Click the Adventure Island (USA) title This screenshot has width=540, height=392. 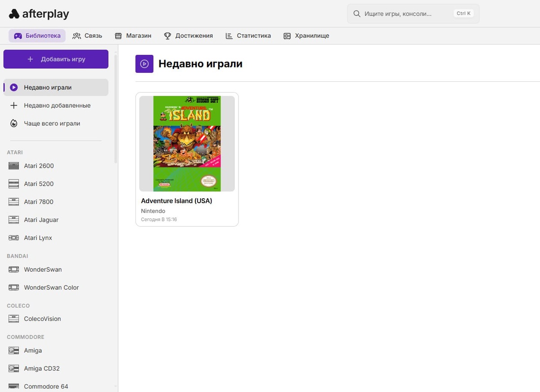pyautogui.click(x=176, y=201)
